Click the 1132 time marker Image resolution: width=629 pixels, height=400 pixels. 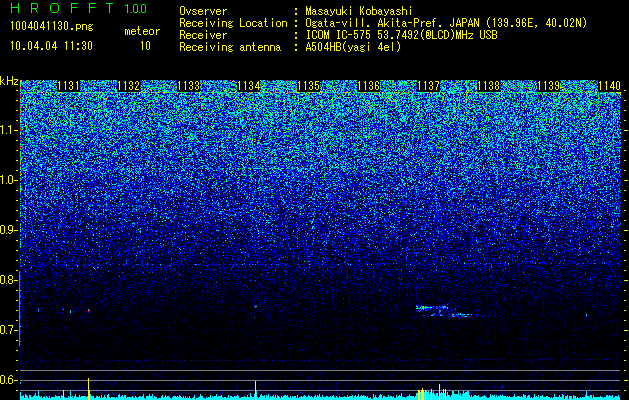click(x=128, y=86)
